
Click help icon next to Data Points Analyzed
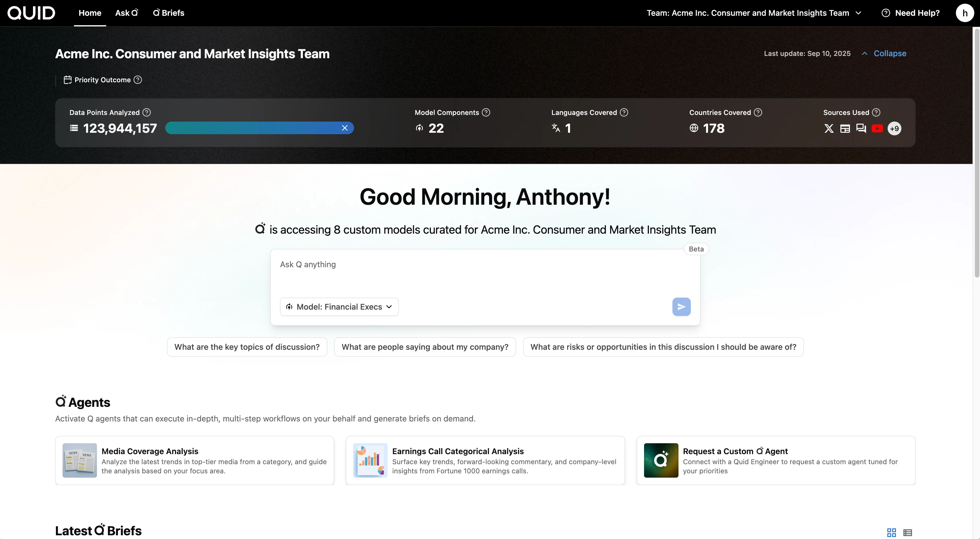(147, 112)
